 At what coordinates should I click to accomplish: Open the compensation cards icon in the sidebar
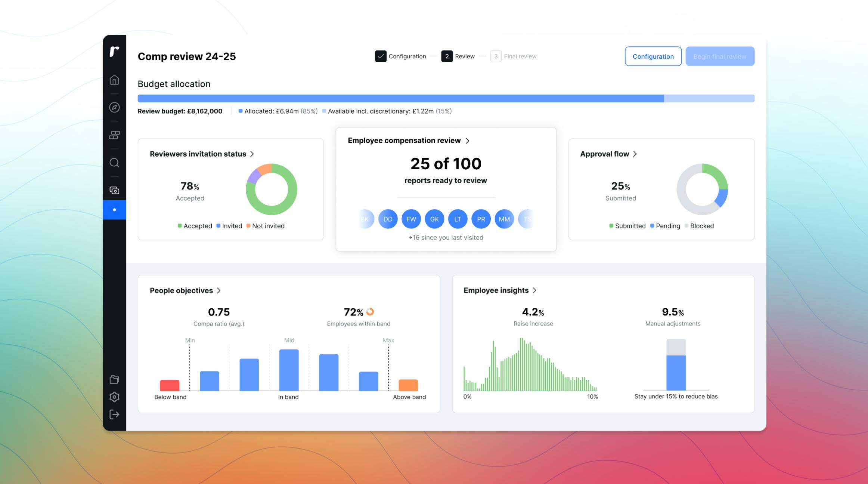[x=114, y=191]
